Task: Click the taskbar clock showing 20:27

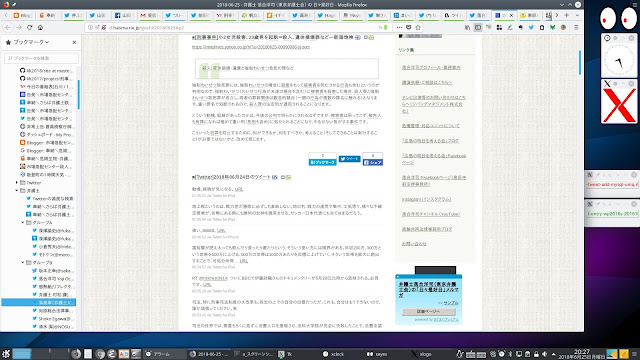Action: pos(582,354)
